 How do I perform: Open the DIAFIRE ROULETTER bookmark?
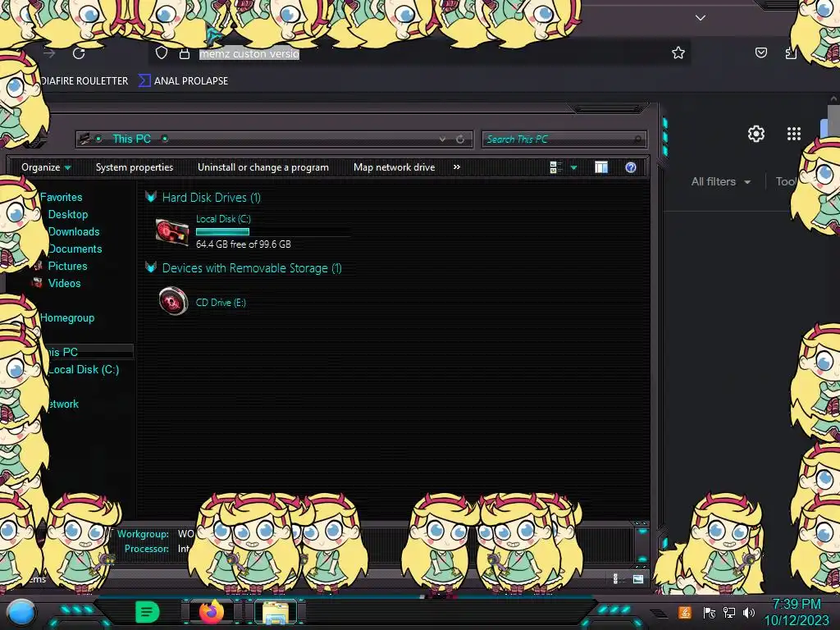pos(84,81)
